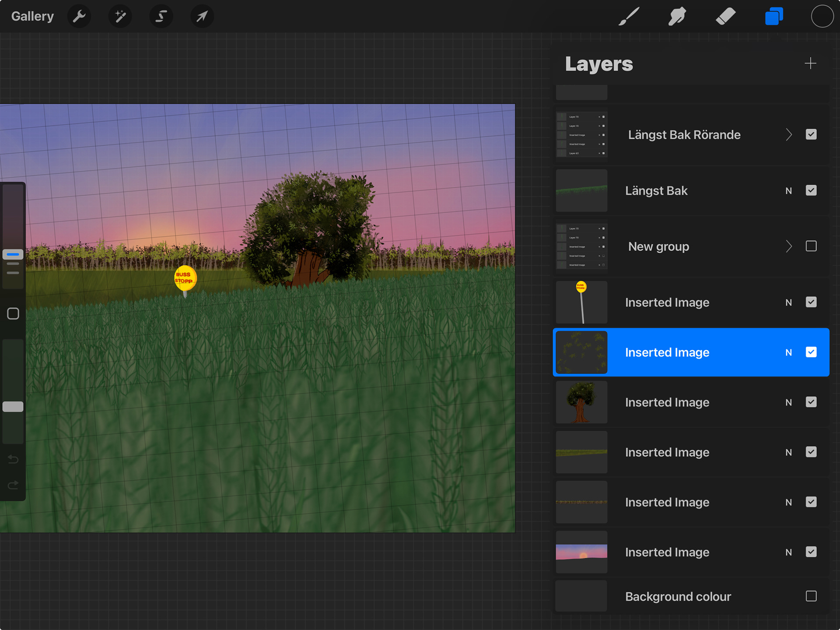
Task: Tap the 'Background colour' label
Action: (x=678, y=596)
